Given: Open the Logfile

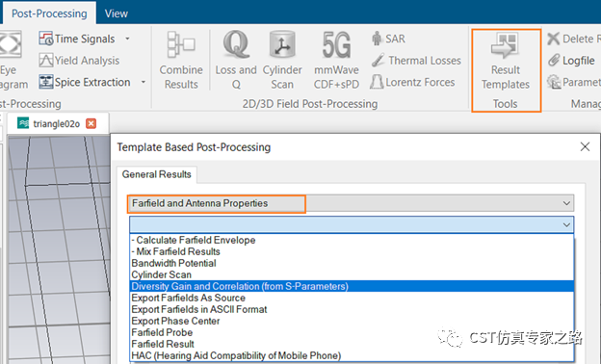Looking at the screenshot, I should [x=571, y=60].
